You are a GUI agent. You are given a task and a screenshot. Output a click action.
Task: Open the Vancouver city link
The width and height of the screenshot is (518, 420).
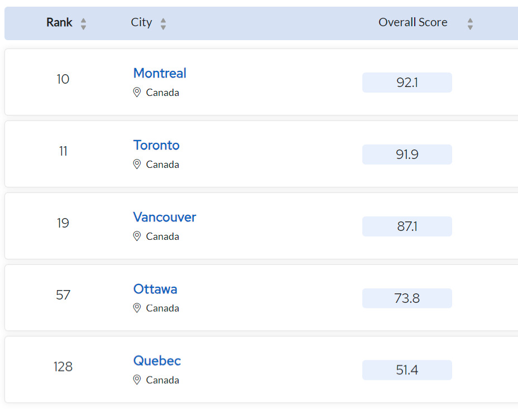click(165, 217)
